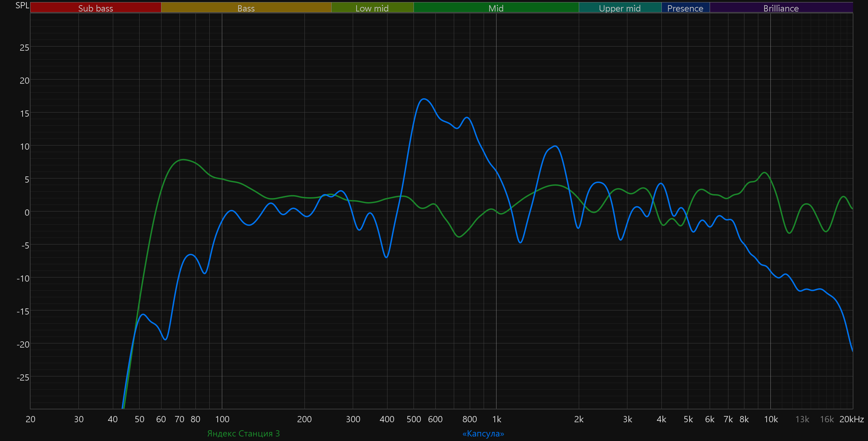
Task: Select the Mid frequency band
Action: click(x=496, y=8)
